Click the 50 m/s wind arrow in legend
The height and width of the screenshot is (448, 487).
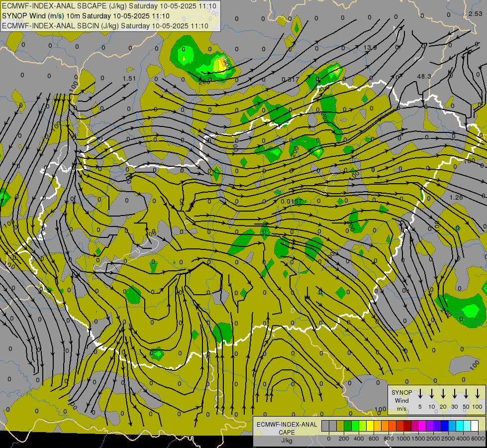[x=466, y=394]
